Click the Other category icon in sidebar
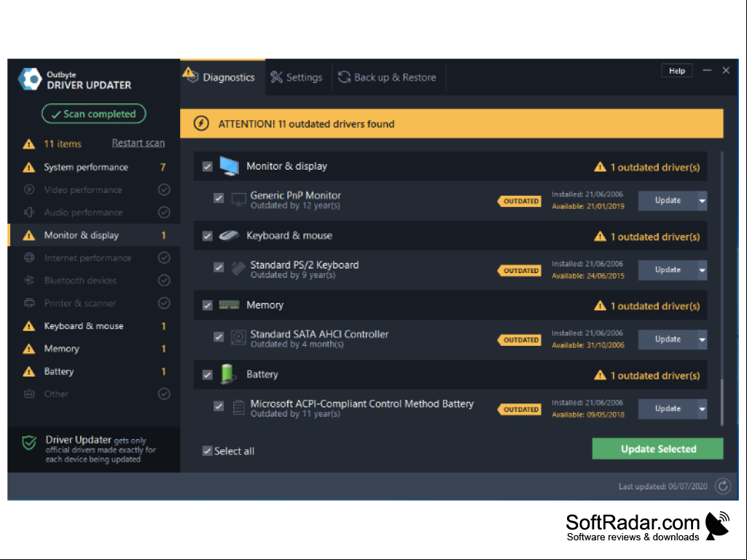 click(x=29, y=394)
